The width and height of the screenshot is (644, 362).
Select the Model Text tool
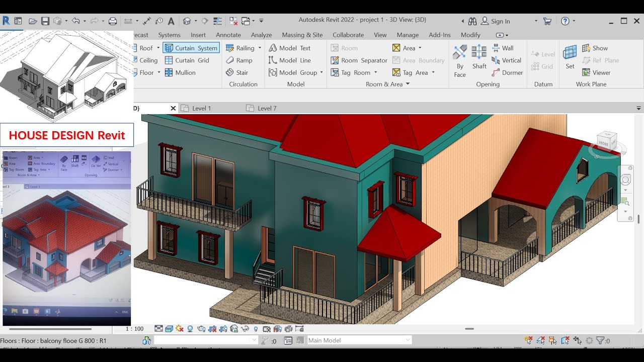290,48
